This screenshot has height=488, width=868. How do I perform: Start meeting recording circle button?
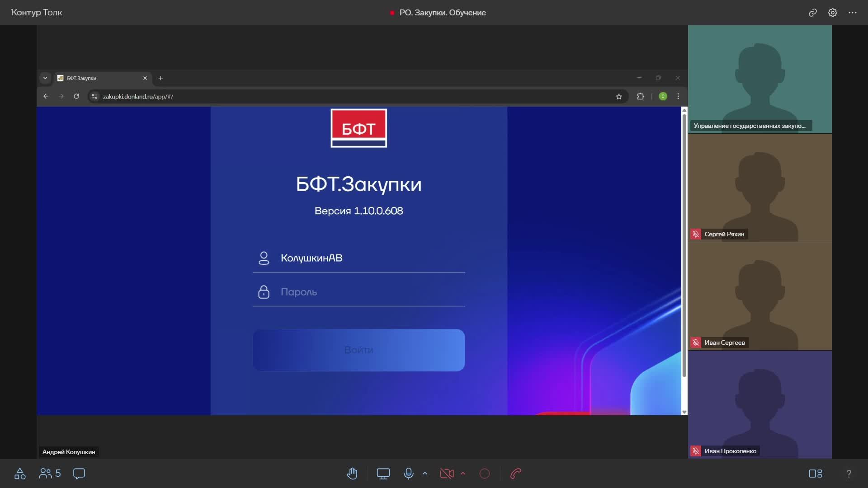484,474
